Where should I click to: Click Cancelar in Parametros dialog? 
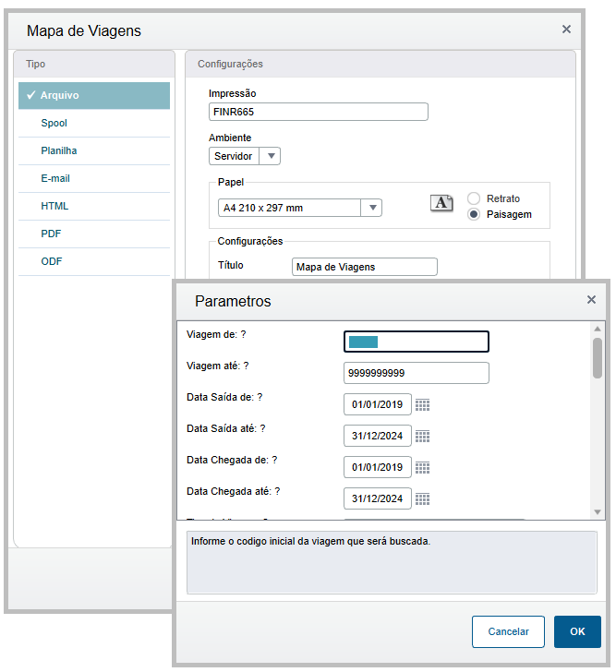coord(508,631)
